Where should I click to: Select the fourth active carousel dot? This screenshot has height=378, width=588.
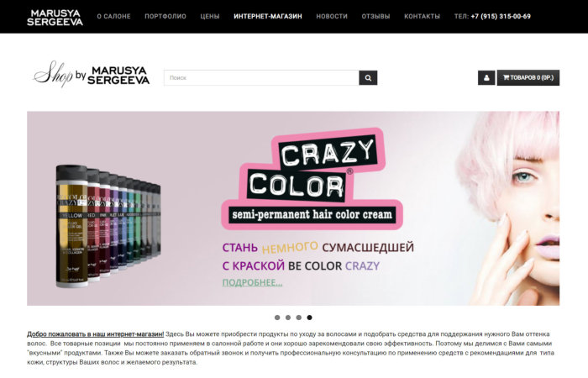[x=309, y=318]
